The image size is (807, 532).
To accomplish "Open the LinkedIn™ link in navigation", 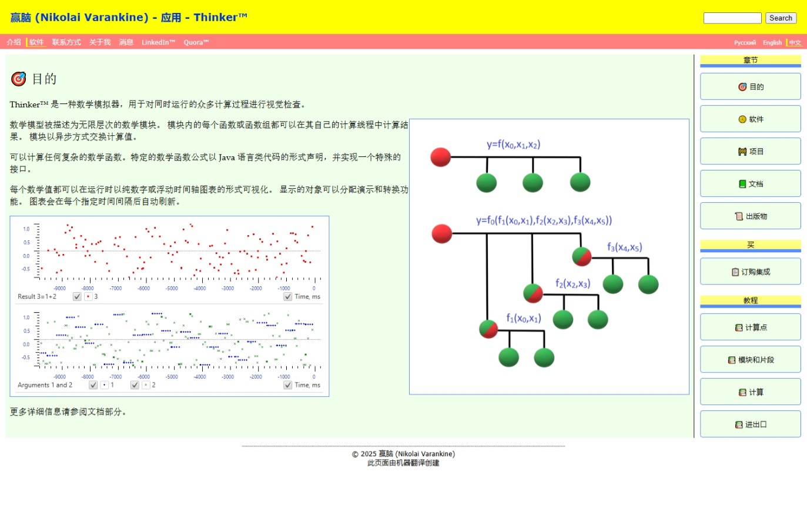I will 158,42.
